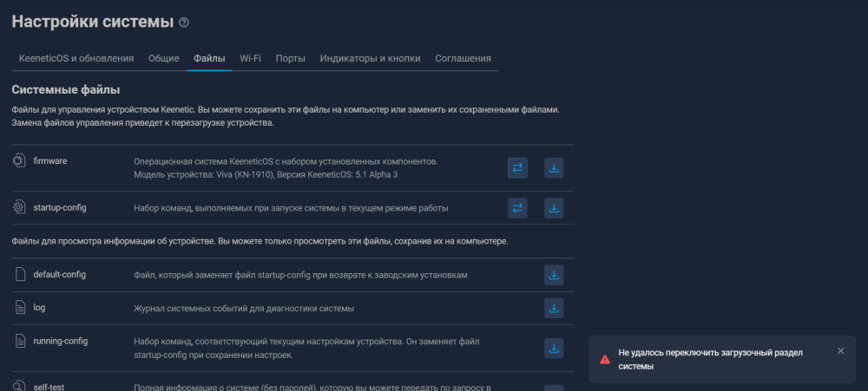Download the running-config file
This screenshot has width=868, height=391.
[x=554, y=349]
